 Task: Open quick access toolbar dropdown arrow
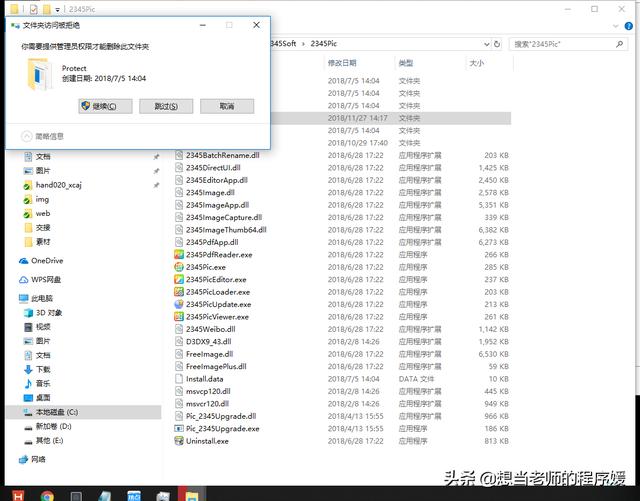(58, 9)
